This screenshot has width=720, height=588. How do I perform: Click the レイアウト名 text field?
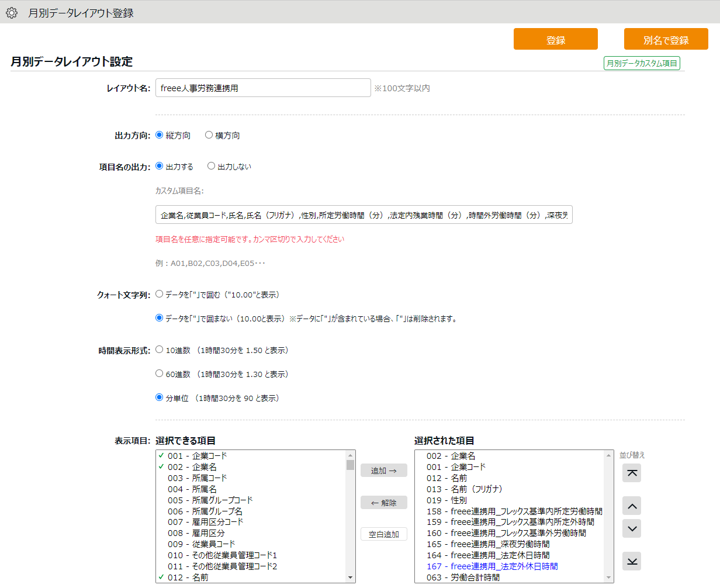(x=263, y=88)
